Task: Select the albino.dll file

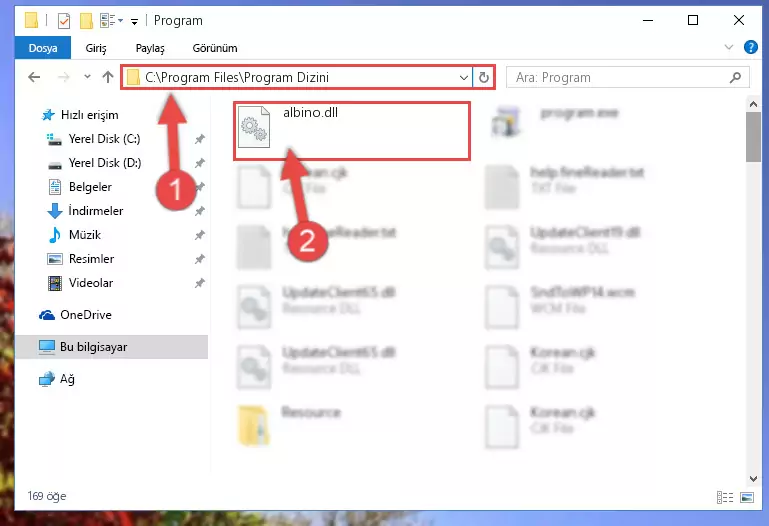Action: pos(352,131)
